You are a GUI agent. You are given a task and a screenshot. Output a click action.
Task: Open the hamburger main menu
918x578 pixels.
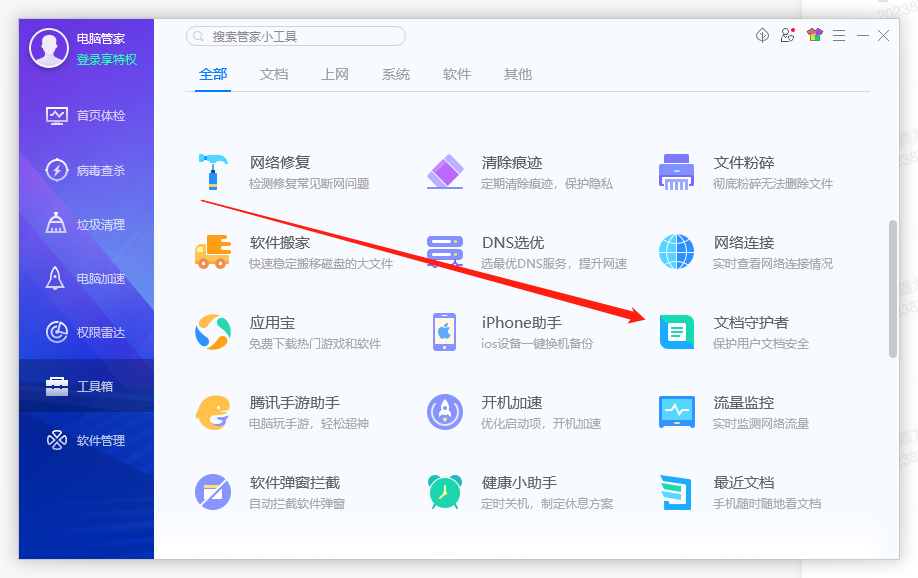pyautogui.click(x=839, y=36)
